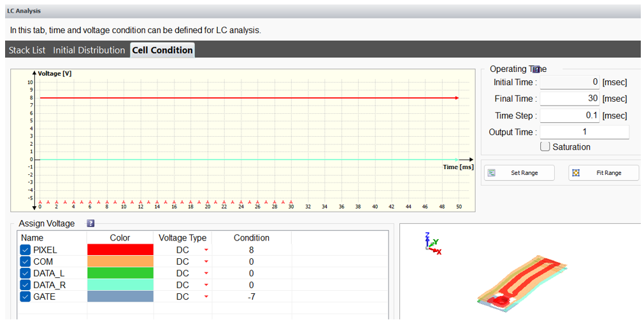Click the XYZ axis orientation icon
The image size is (644, 320).
[433, 244]
